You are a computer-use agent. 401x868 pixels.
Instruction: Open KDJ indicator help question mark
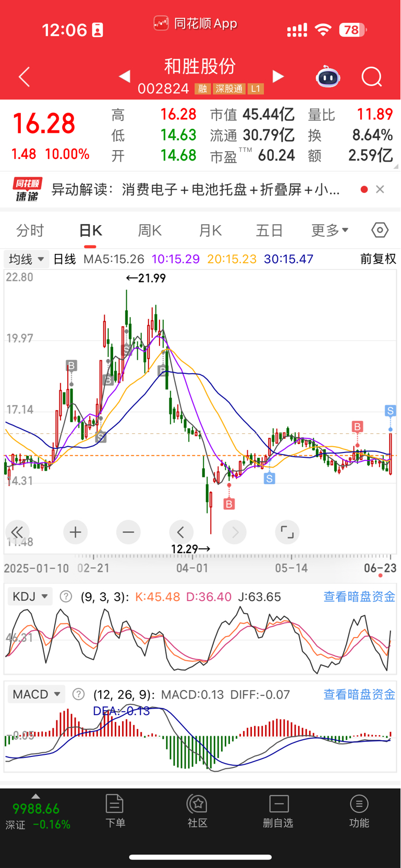tap(66, 596)
